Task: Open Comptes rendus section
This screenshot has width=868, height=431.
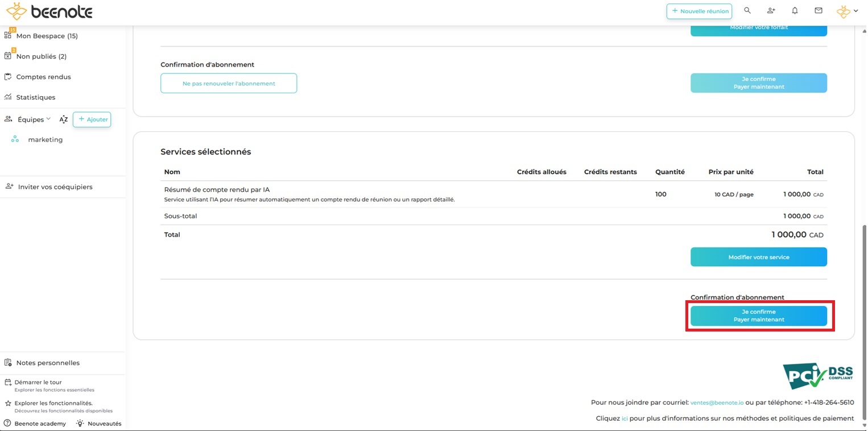Action: [43, 77]
